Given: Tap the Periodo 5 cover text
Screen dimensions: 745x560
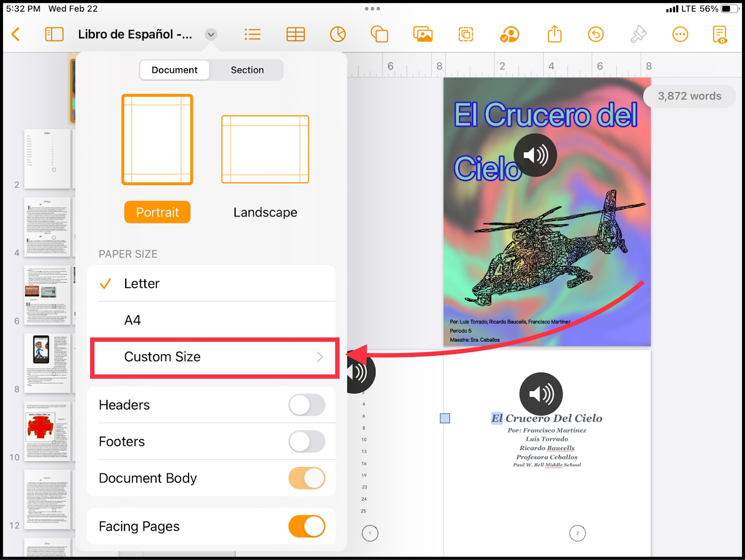Looking at the screenshot, I should (461, 331).
